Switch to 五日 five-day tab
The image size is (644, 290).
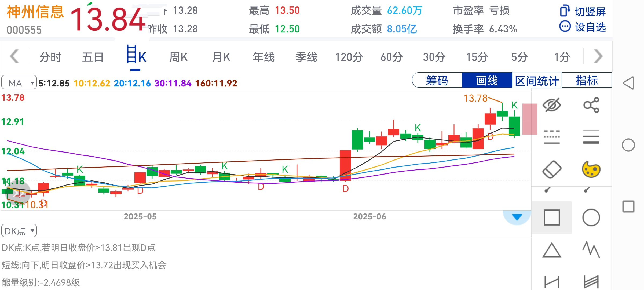93,57
